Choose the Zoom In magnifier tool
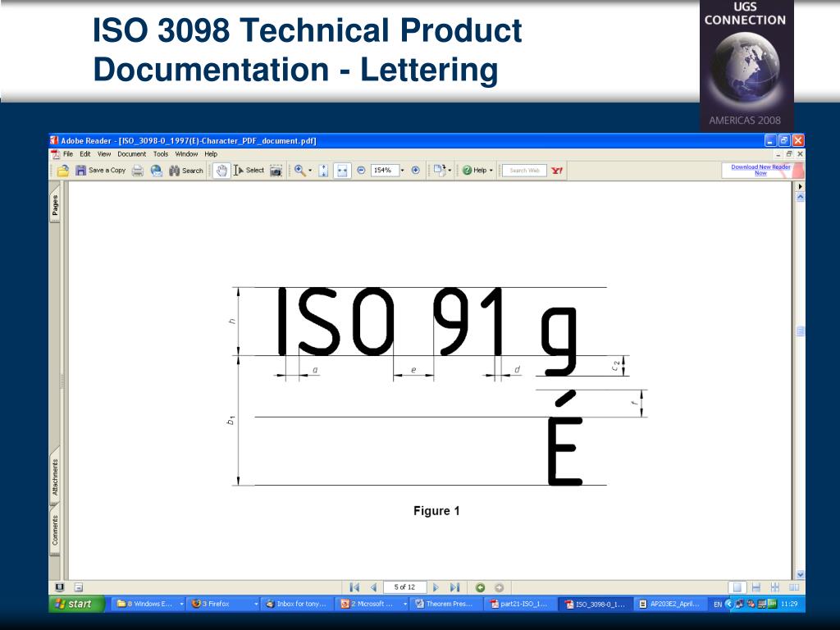The image size is (840, 630). 300,171
